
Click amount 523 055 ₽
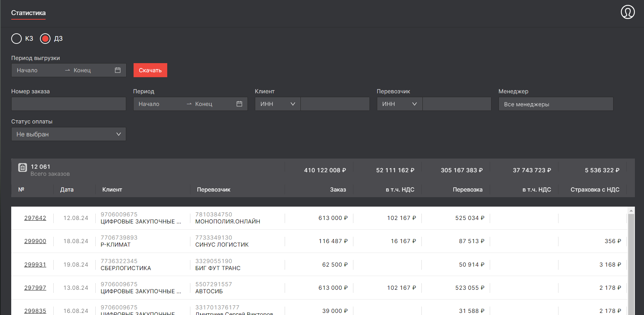(x=470, y=288)
